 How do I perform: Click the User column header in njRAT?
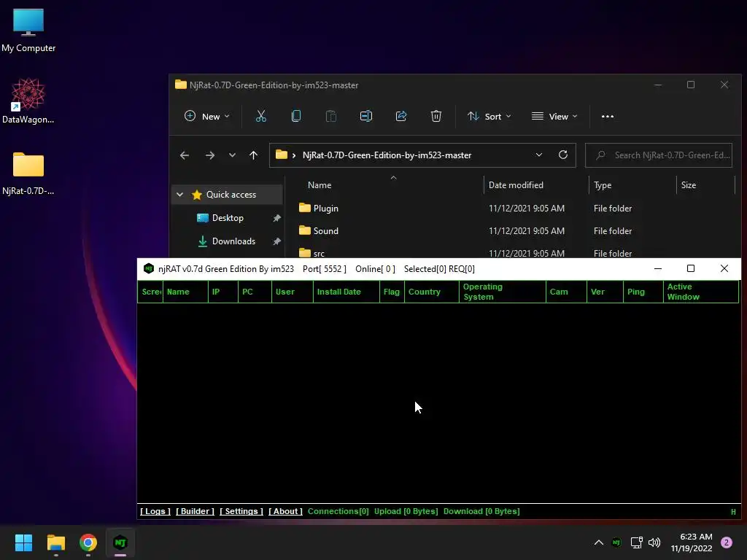(293, 292)
